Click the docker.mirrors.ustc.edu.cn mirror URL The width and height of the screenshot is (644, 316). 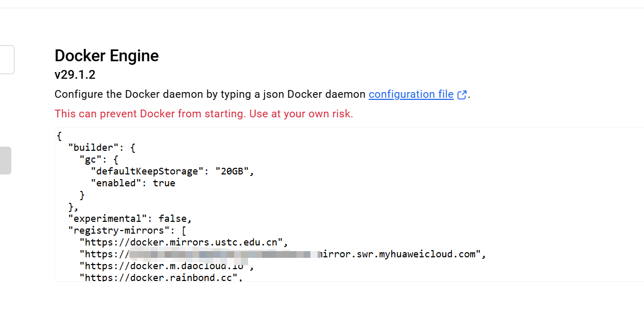pyautogui.click(x=184, y=242)
